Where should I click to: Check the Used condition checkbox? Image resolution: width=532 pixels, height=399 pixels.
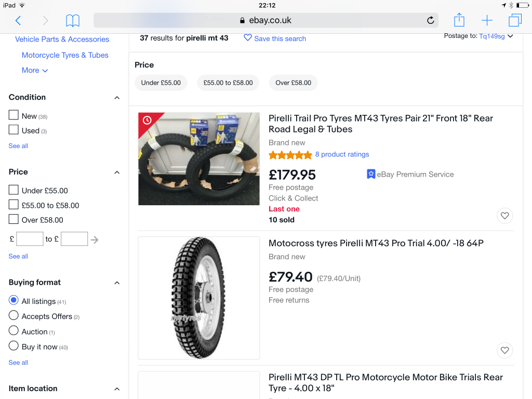coord(14,130)
